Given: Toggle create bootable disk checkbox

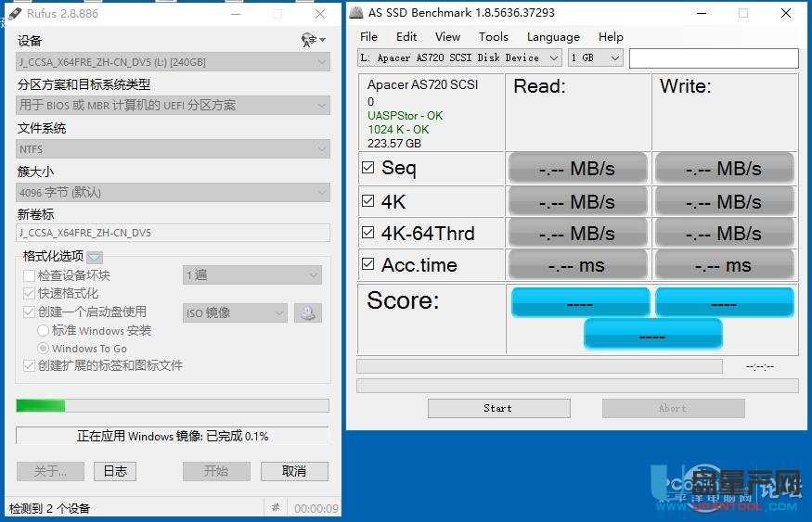Looking at the screenshot, I should tap(29, 312).
